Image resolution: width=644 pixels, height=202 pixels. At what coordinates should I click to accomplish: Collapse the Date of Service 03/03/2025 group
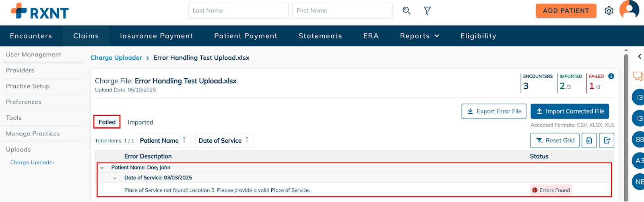(x=115, y=178)
